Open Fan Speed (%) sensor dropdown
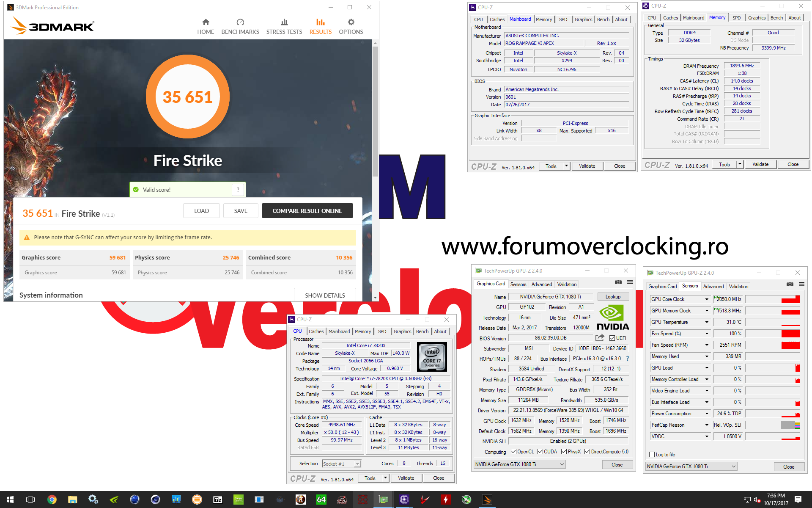 (706, 334)
